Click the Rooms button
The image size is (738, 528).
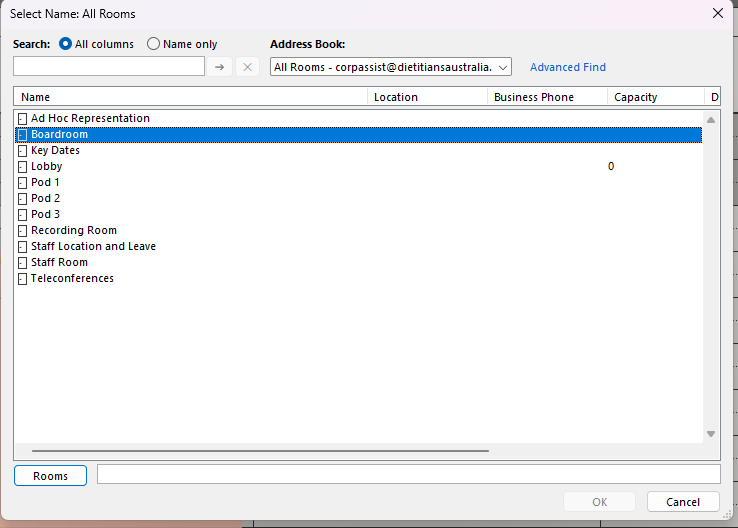50,476
